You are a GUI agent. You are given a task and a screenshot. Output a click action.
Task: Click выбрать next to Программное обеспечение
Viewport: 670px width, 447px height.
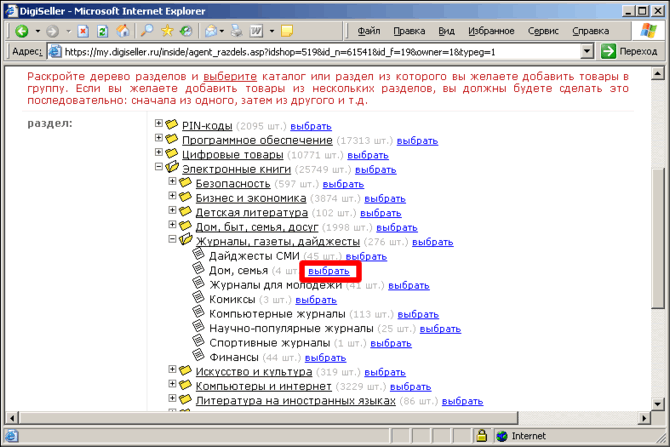(417, 141)
